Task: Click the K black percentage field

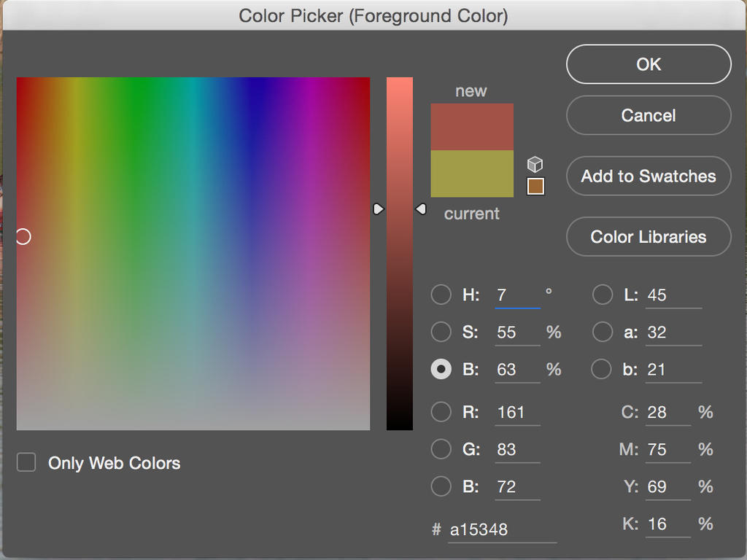Action: pyautogui.click(x=667, y=524)
